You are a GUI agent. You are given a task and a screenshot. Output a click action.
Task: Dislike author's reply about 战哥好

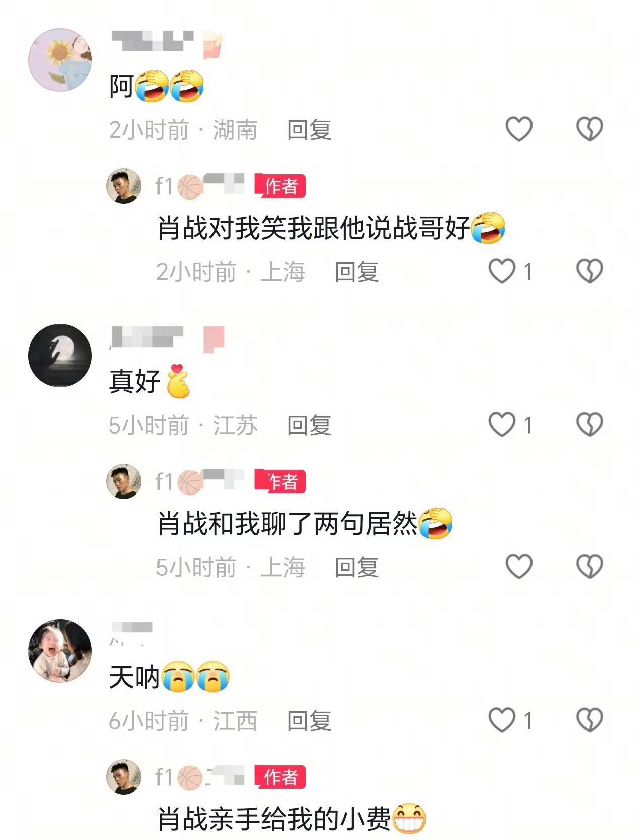pos(590,271)
